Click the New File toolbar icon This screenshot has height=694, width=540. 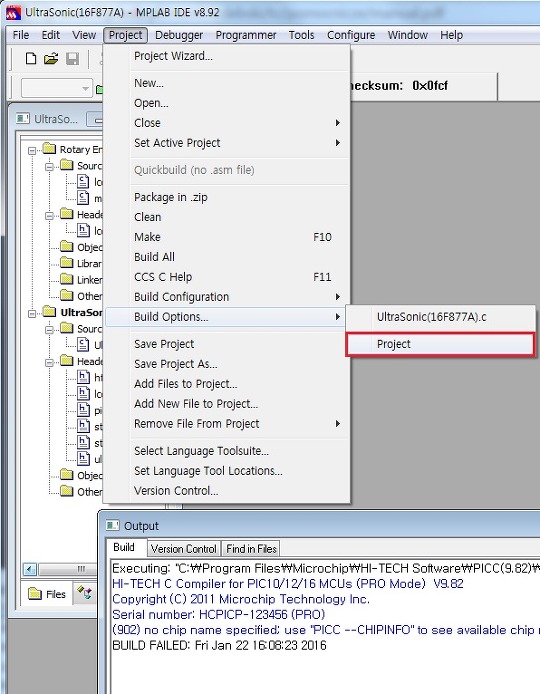coord(31,58)
